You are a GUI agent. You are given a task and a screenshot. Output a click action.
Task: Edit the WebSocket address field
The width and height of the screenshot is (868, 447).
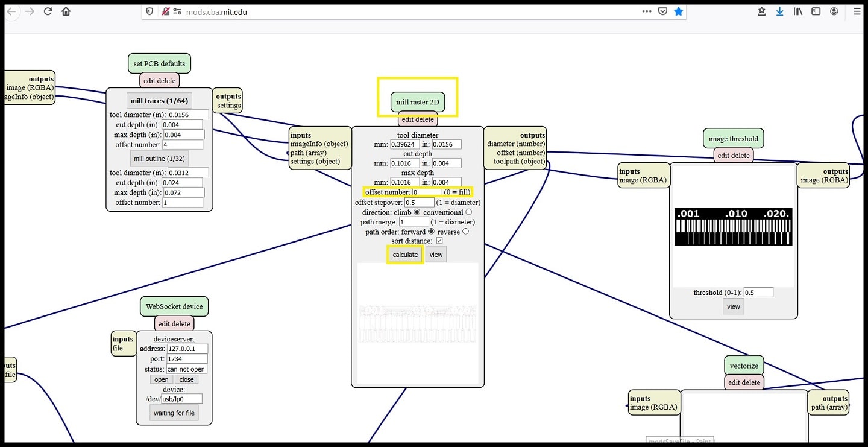pos(187,349)
